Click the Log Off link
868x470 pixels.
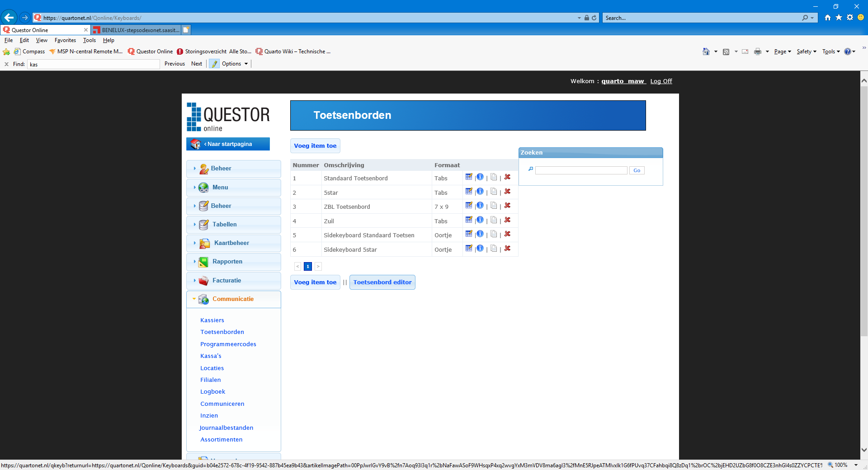[661, 81]
